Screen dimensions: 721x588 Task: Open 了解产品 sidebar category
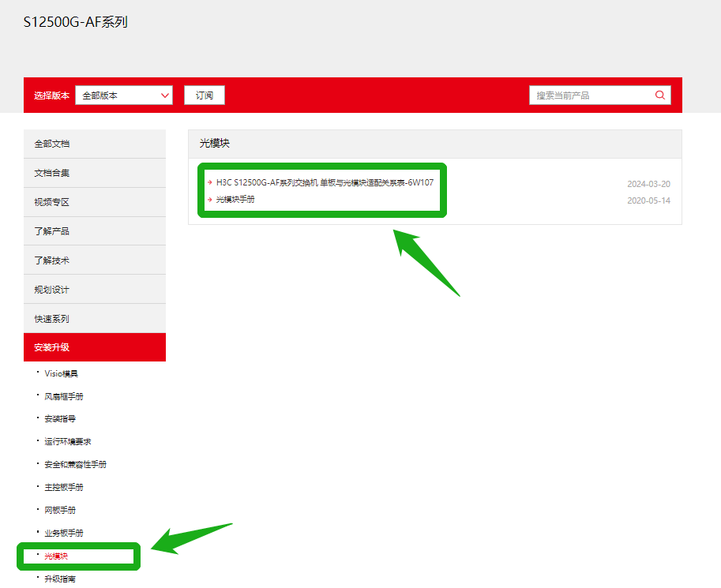pyautogui.click(x=95, y=231)
